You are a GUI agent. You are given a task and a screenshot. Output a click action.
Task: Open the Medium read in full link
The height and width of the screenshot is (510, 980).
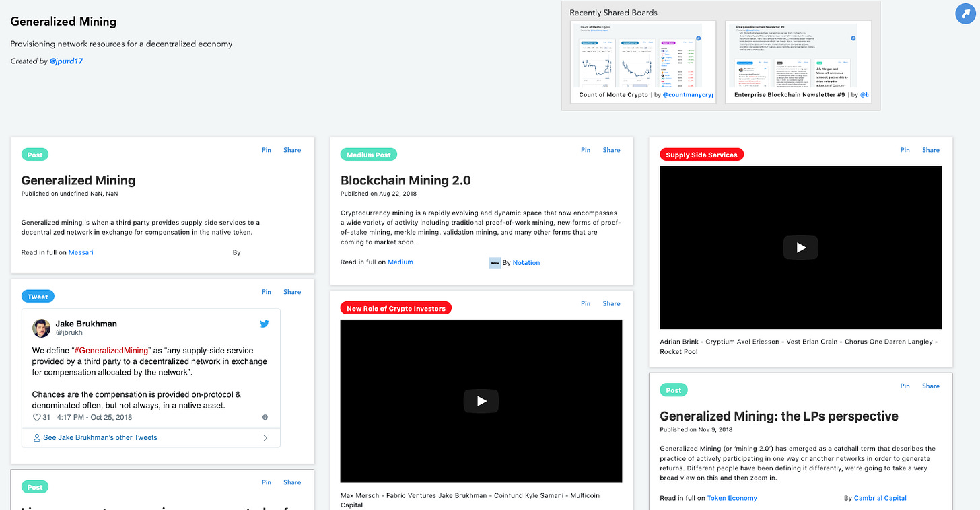tap(400, 262)
